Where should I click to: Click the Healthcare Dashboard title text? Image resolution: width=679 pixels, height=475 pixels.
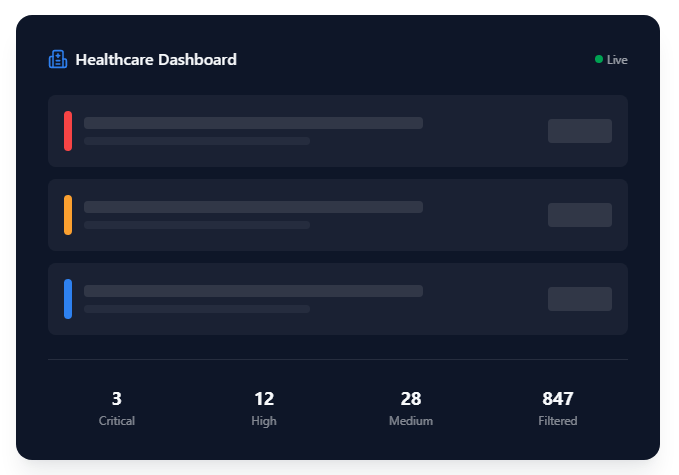click(156, 60)
